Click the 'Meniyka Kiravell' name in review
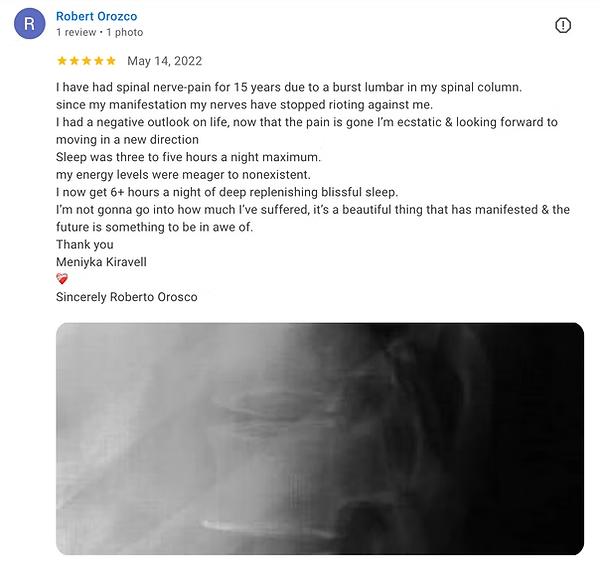 [101, 262]
